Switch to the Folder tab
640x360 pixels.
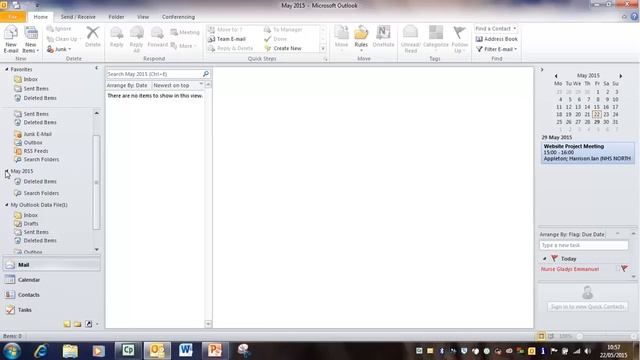116,17
